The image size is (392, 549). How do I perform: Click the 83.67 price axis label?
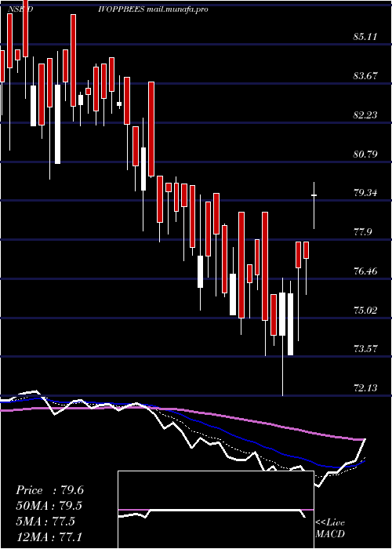pos(365,76)
